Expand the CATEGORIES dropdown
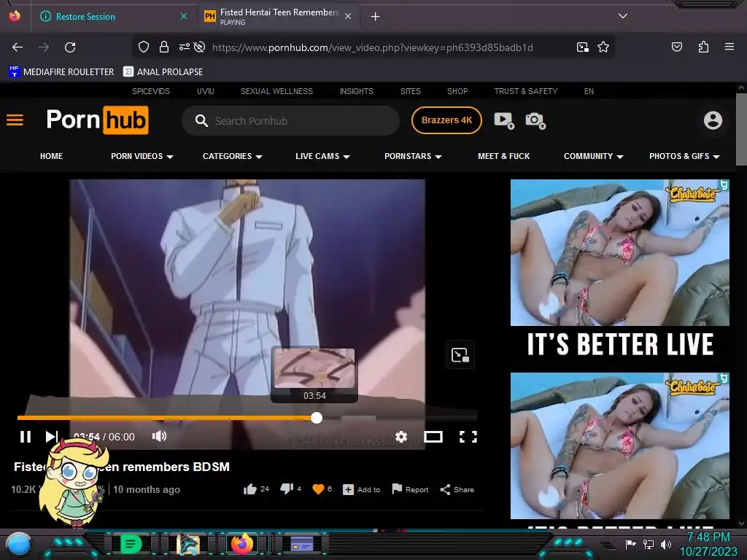 (233, 156)
